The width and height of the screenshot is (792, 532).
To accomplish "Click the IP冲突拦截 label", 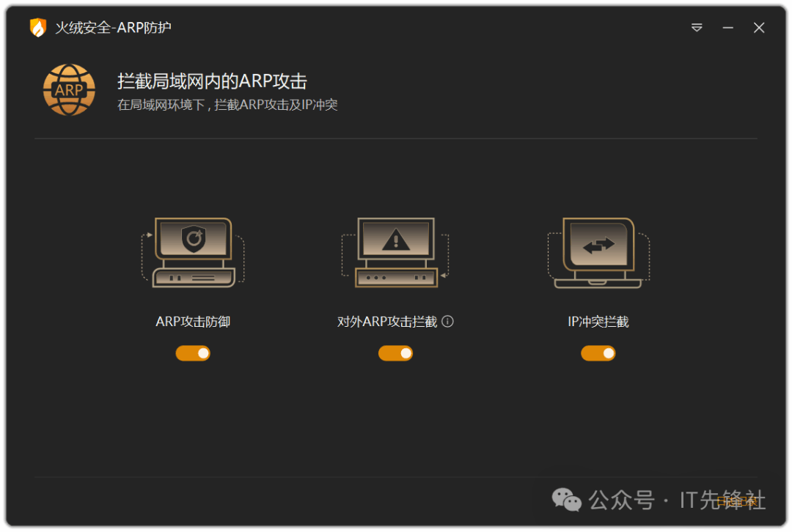I will click(598, 322).
